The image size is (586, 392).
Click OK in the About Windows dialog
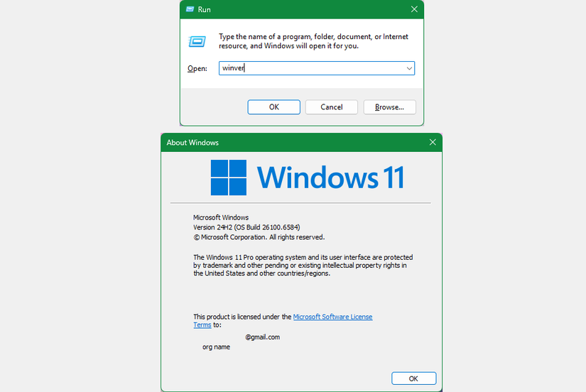click(x=413, y=379)
